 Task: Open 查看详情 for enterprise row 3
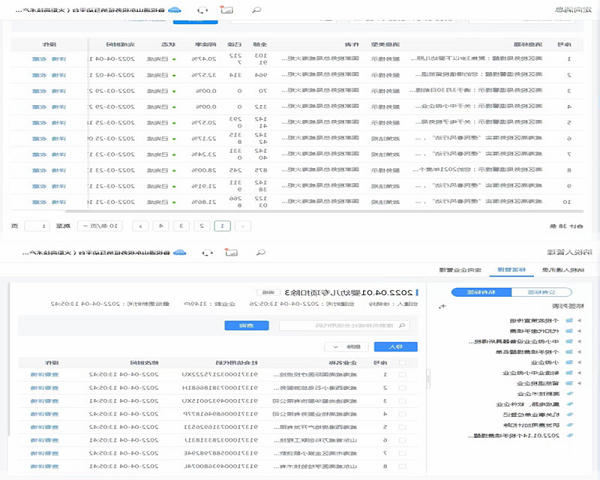pyautogui.click(x=44, y=401)
